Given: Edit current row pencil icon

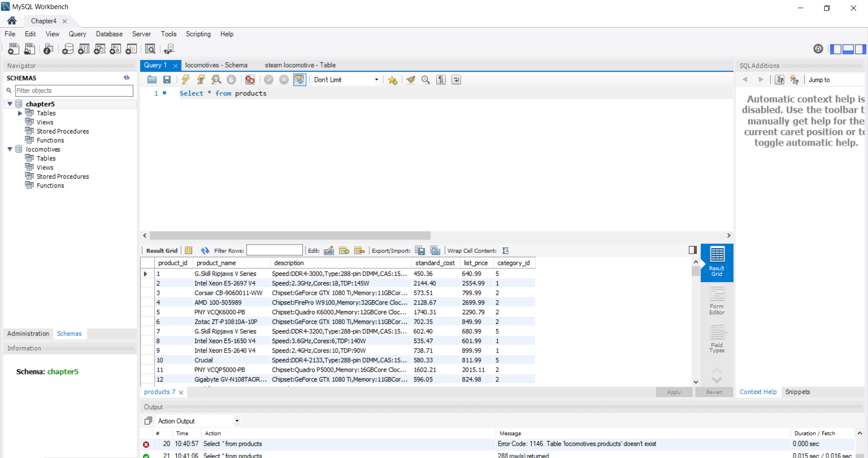Looking at the screenshot, I should (329, 250).
